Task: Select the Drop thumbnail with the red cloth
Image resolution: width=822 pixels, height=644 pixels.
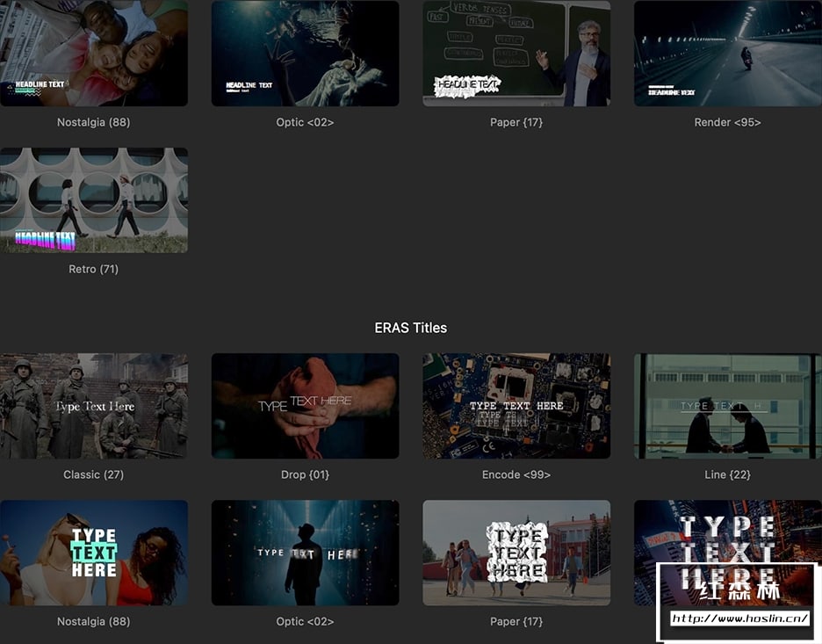Action: click(305, 406)
